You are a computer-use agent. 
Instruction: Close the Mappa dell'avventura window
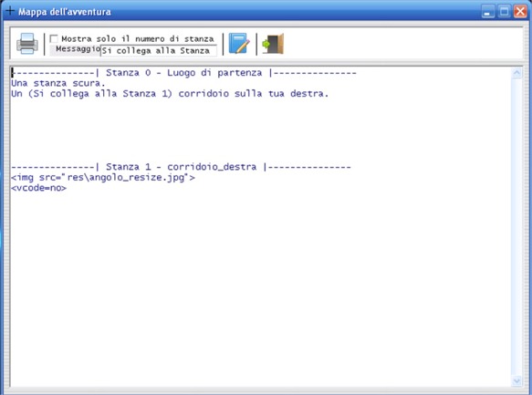point(520,12)
